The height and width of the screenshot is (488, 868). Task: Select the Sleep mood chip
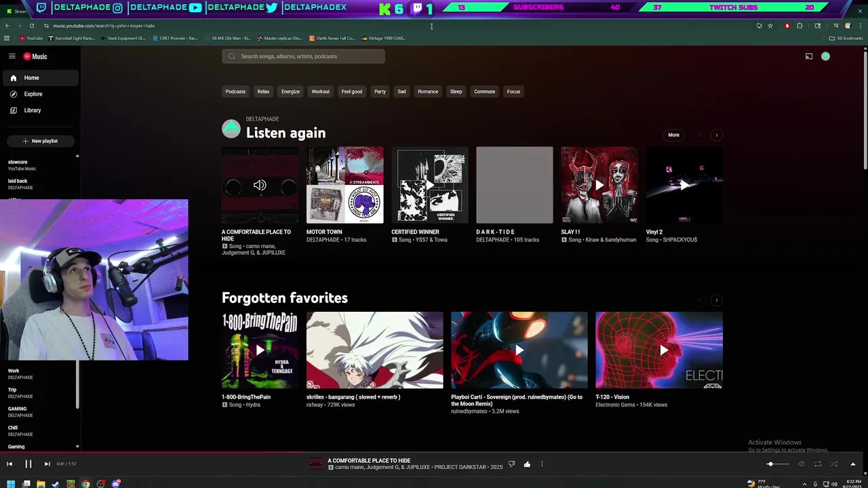tap(456, 91)
